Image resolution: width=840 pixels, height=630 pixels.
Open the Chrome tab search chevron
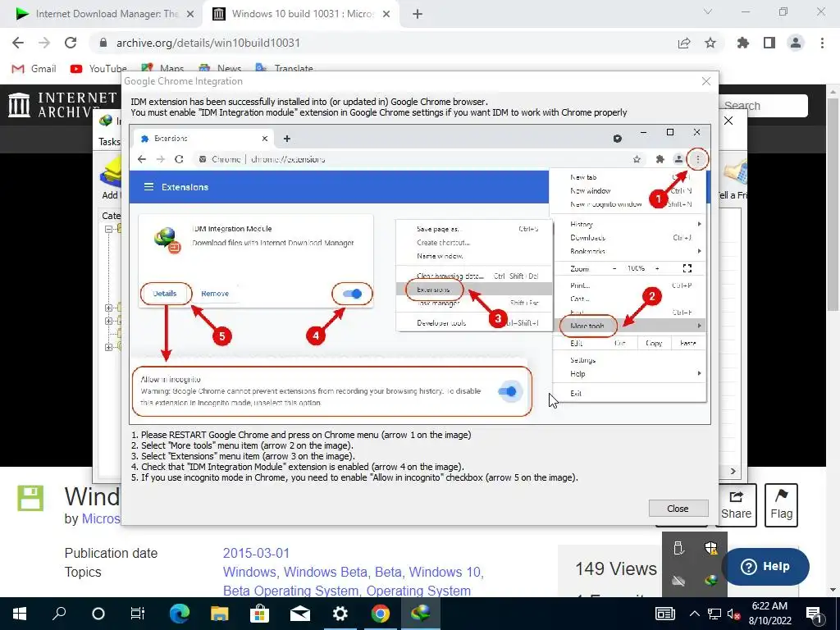click(x=708, y=11)
